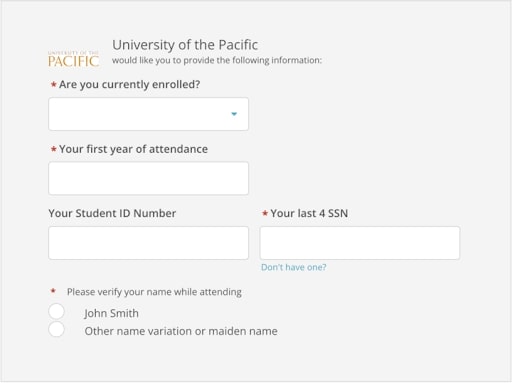Click the 'would like you to provide' subtitle
512x383 pixels.
[217, 60]
